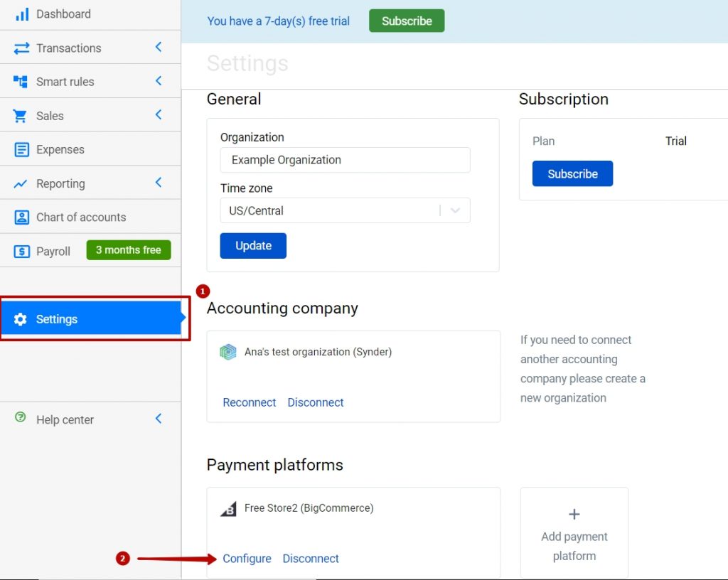Click the Settings gear icon
728x580 pixels.
pyautogui.click(x=20, y=319)
